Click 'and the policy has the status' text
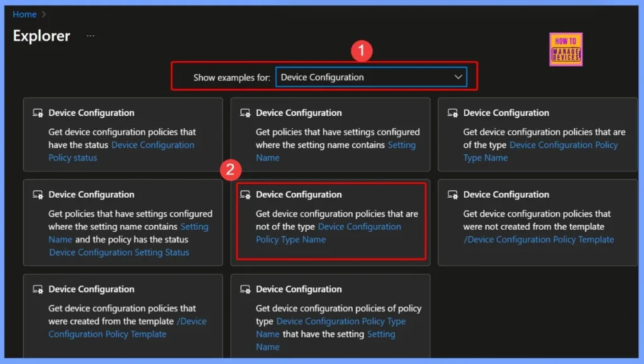 [x=132, y=239]
